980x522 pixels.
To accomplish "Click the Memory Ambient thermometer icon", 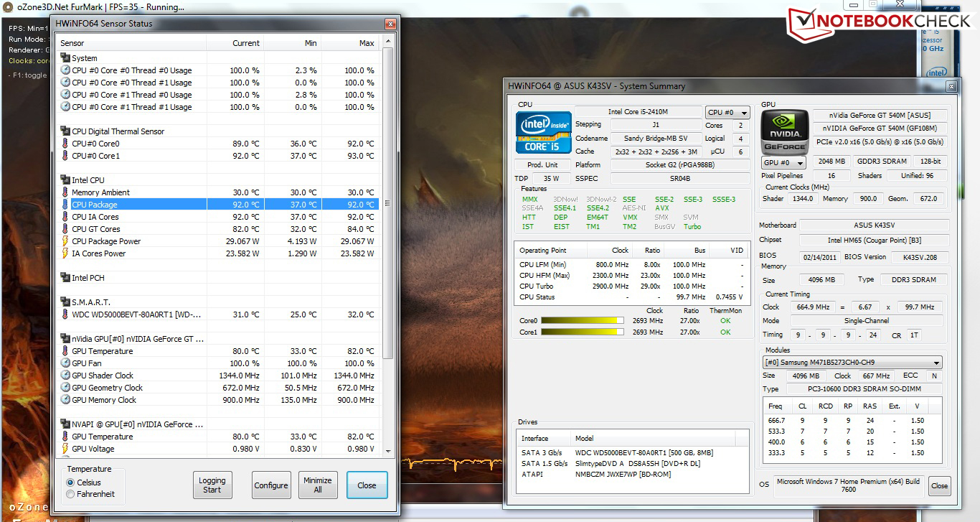I will (65, 192).
